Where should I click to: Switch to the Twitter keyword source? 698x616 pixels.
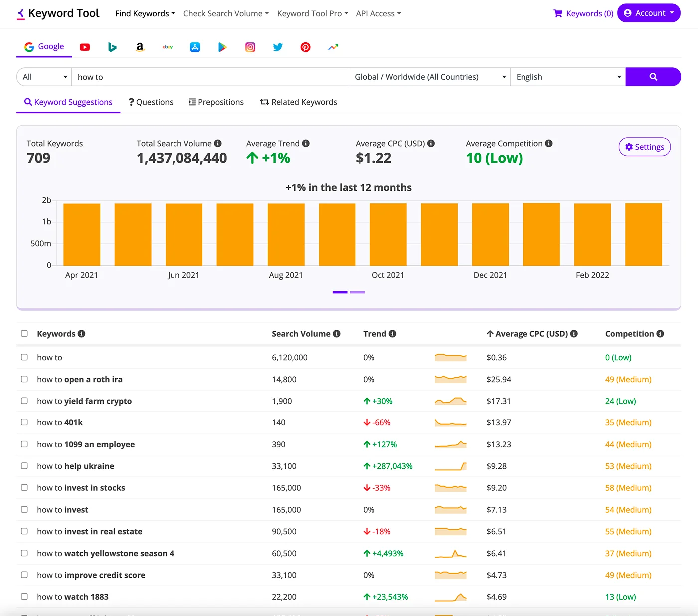(278, 47)
